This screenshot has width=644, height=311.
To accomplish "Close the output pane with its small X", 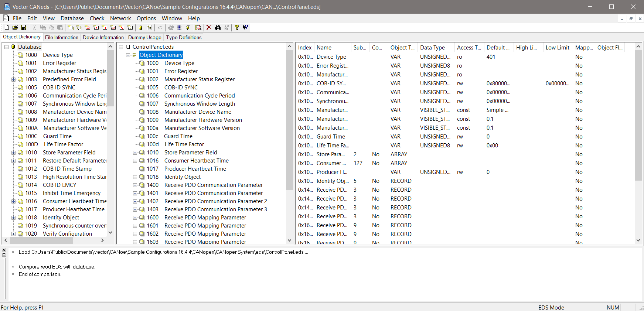I will [4, 250].
